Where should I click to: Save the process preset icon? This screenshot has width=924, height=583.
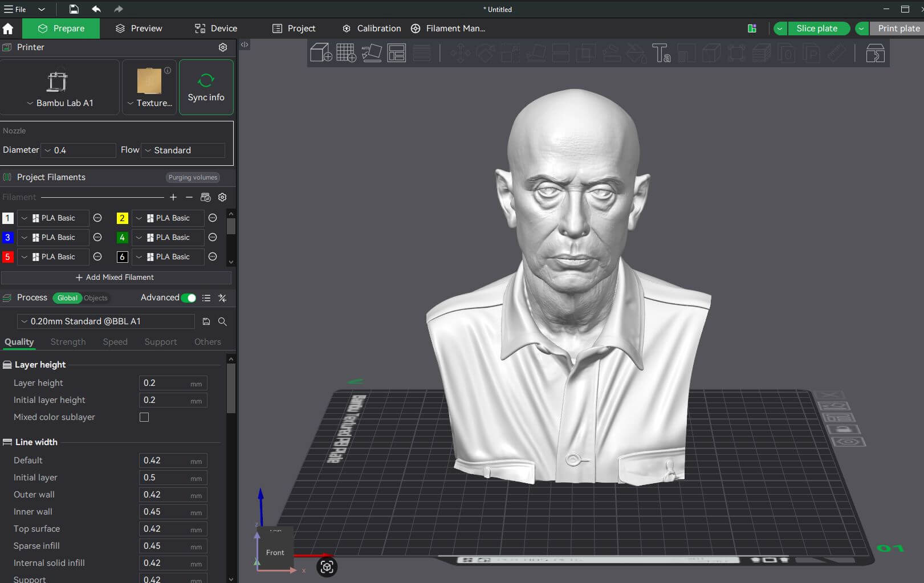206,321
